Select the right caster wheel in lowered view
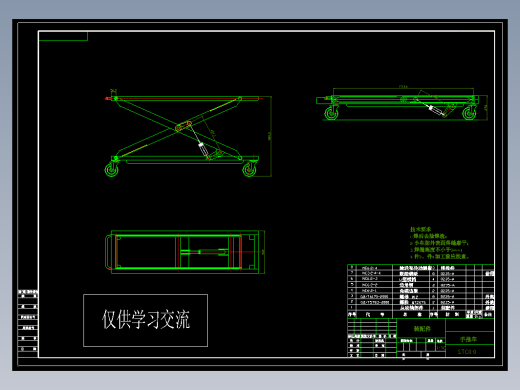 pos(469,113)
